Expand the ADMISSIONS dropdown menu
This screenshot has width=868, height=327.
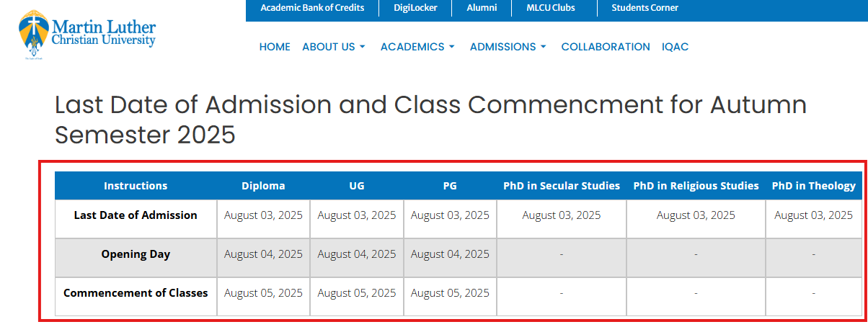(508, 47)
